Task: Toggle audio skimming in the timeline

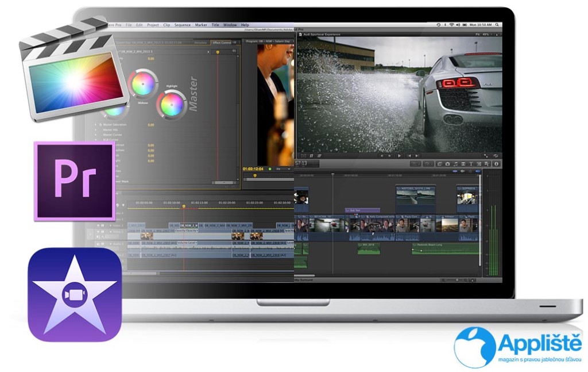Action: 463,171
